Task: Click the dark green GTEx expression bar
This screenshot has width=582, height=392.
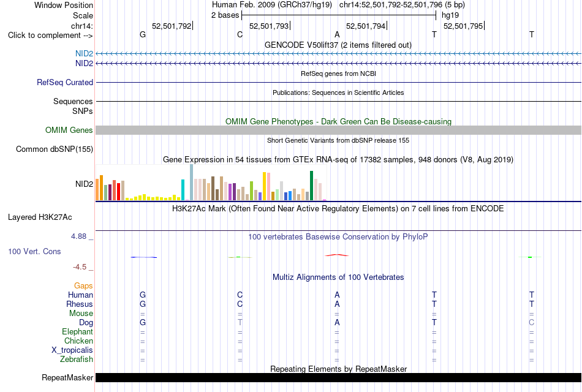Action: [312, 186]
